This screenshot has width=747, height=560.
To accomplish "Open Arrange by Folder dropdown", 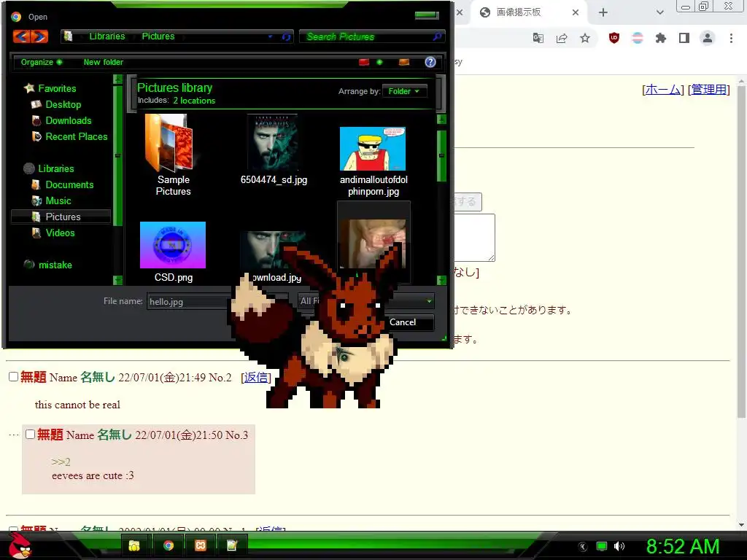I will [x=404, y=91].
